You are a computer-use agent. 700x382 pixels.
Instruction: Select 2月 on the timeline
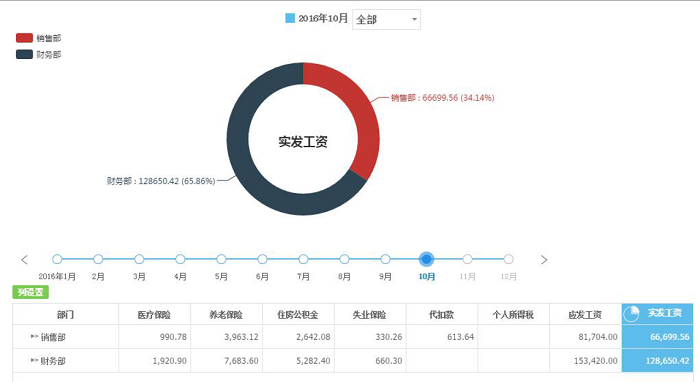[x=98, y=259]
